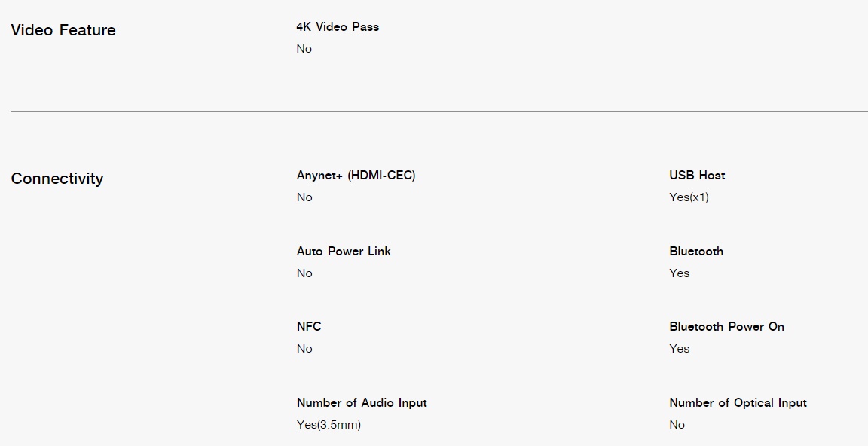This screenshot has width=868, height=446.
Task: Select the Anynet+ (HDMI-CEC) label
Action: click(x=356, y=176)
